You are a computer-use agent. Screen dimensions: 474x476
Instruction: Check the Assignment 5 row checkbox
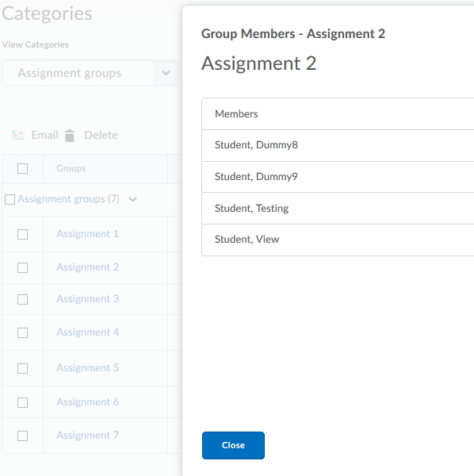(x=23, y=369)
